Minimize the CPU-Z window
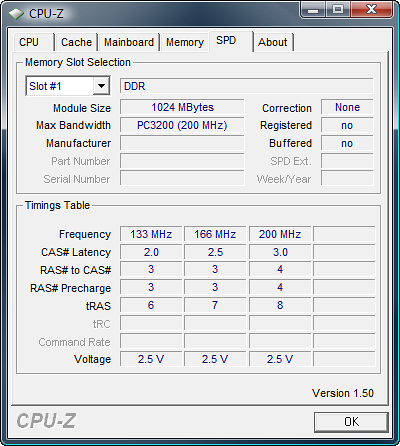400x446 pixels. [313, 10]
